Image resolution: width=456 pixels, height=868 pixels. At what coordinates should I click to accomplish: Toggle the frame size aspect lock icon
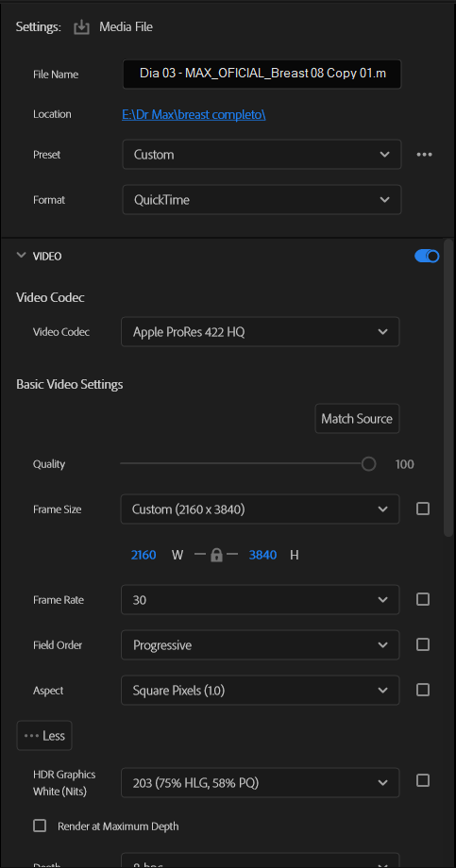tap(216, 555)
